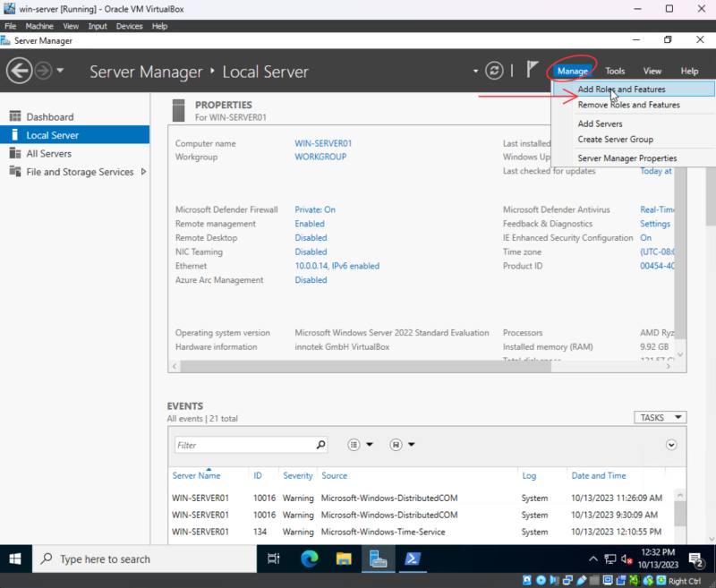Open the TASKS dropdown in Events panel

coord(660,417)
